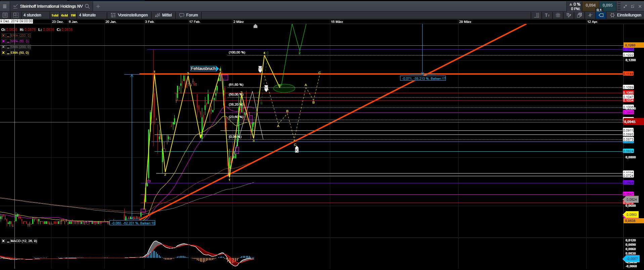Select the text annotation Tt tool
The height and width of the screenshot is (270, 644).
pyautogui.click(x=547, y=15)
